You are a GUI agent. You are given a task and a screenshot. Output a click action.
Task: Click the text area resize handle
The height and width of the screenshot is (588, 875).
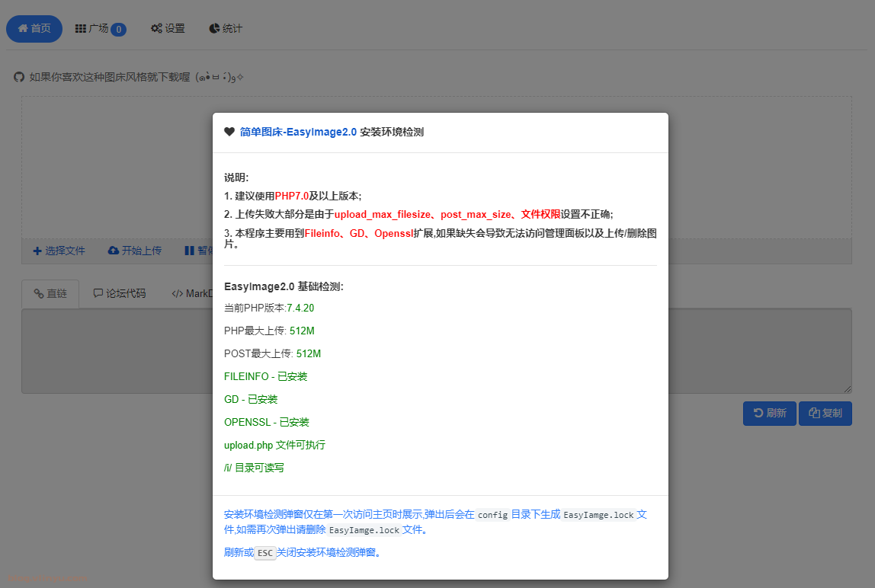847,388
